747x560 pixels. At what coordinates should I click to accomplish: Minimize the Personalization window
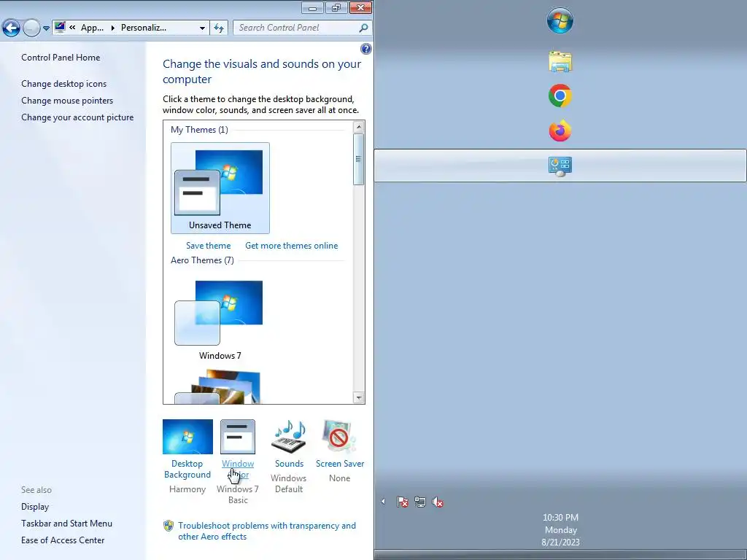tap(312, 8)
